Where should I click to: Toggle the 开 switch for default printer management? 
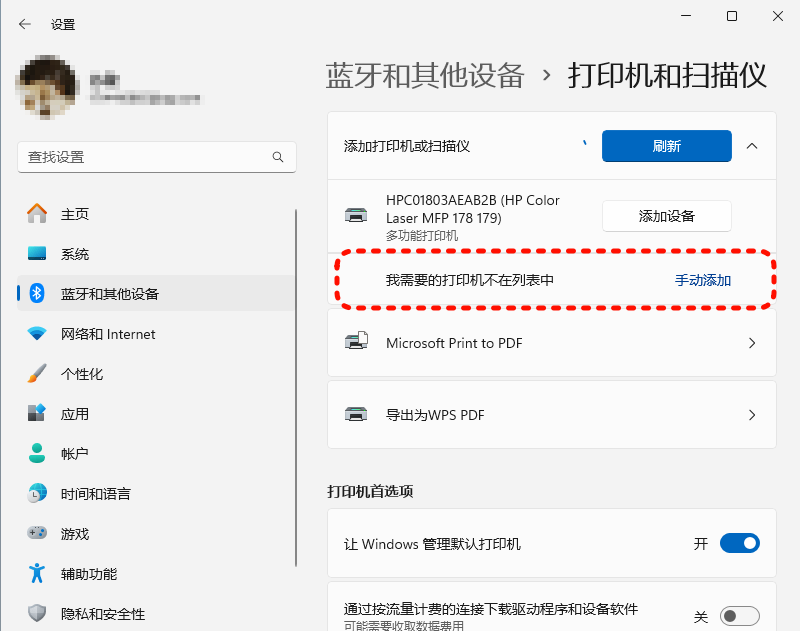tap(740, 543)
